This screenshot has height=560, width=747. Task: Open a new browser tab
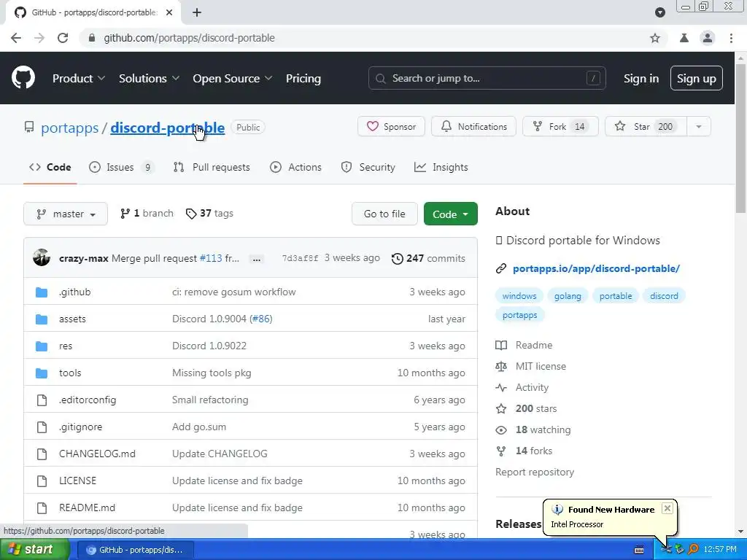click(197, 12)
